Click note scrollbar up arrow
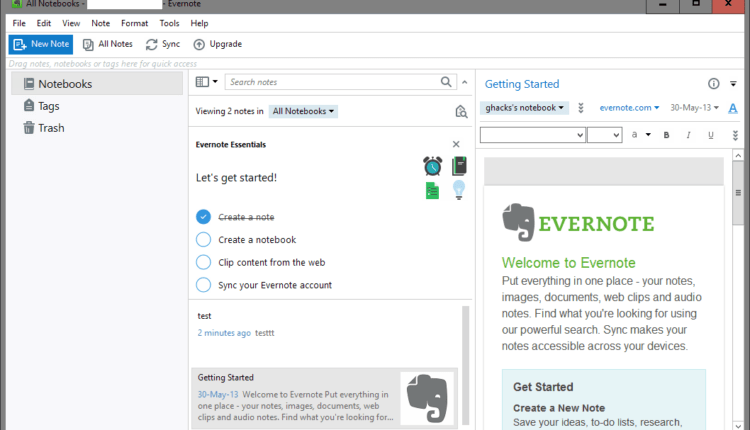This screenshot has height=430, width=750. pos(738,155)
